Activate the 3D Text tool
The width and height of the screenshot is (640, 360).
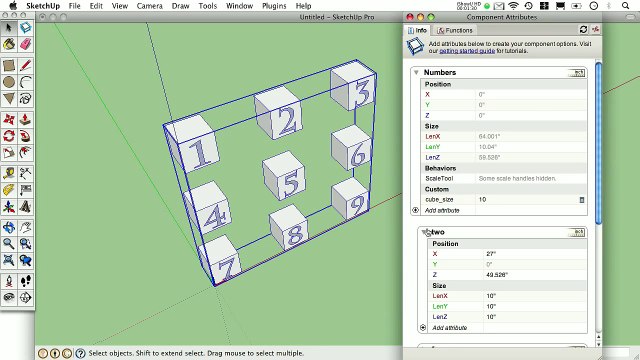click(x=25, y=207)
